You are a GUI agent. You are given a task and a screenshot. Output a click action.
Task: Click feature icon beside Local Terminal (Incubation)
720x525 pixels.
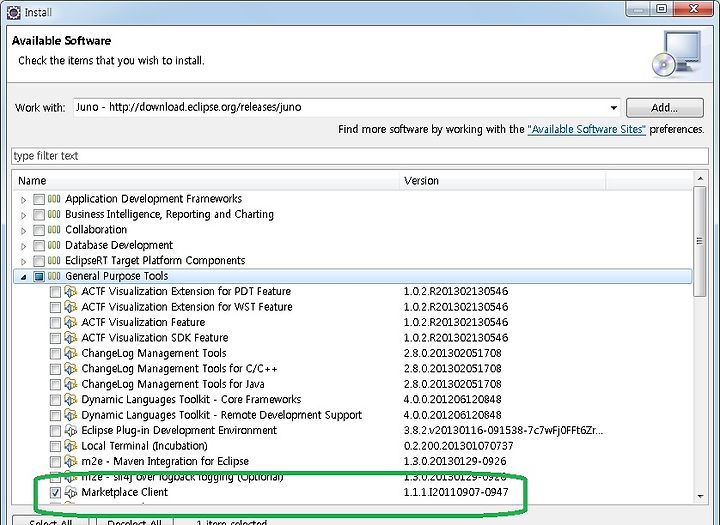(70, 446)
